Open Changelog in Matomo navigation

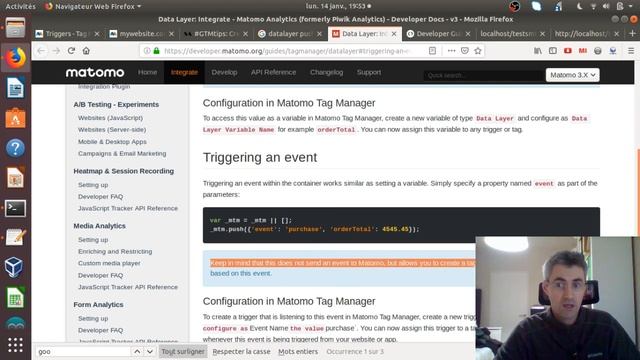click(327, 72)
